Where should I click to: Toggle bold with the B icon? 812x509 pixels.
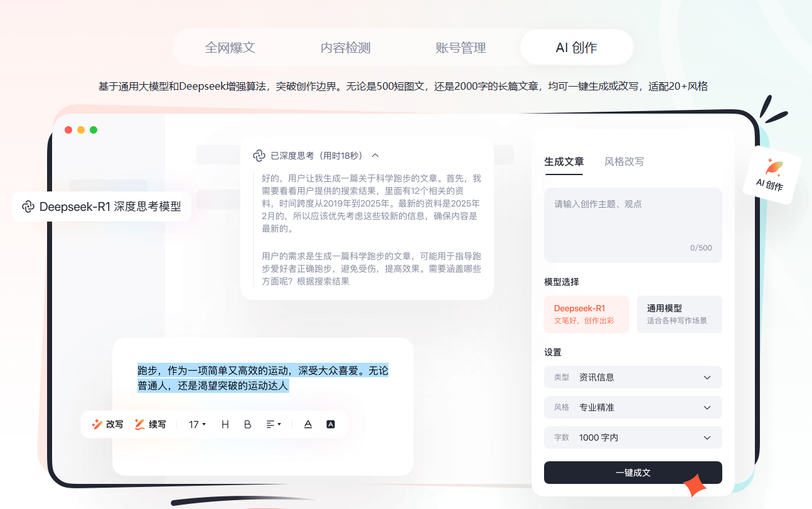click(x=247, y=424)
